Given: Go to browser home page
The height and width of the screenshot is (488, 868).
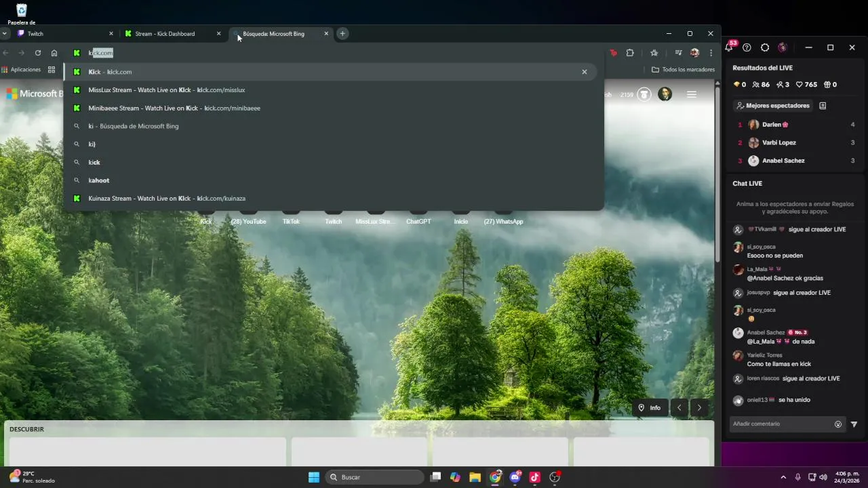Looking at the screenshot, I should click(54, 53).
